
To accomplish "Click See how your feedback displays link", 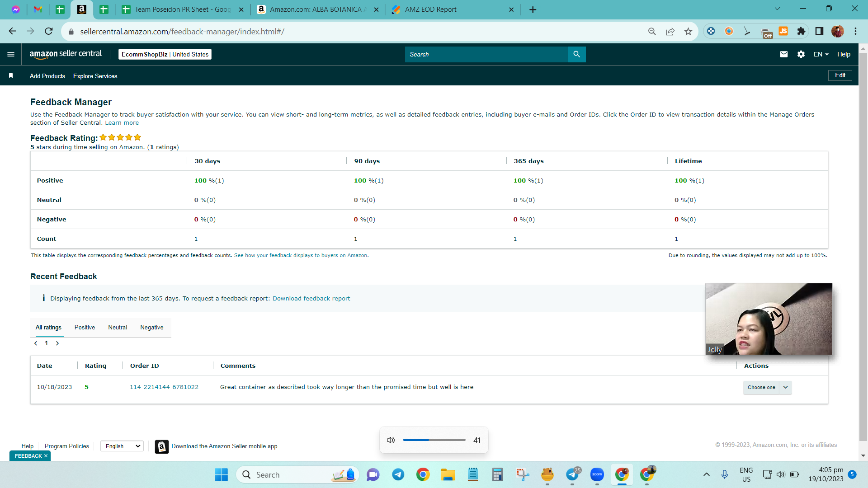I will point(301,256).
